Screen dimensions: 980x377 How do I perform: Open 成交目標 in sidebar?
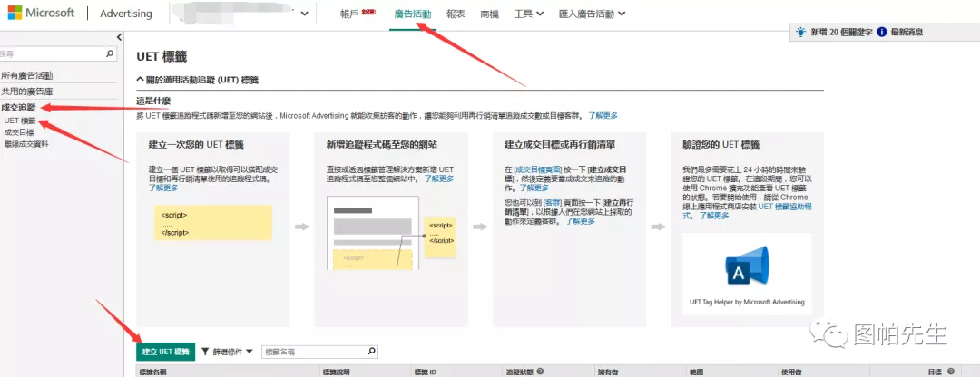(19, 132)
